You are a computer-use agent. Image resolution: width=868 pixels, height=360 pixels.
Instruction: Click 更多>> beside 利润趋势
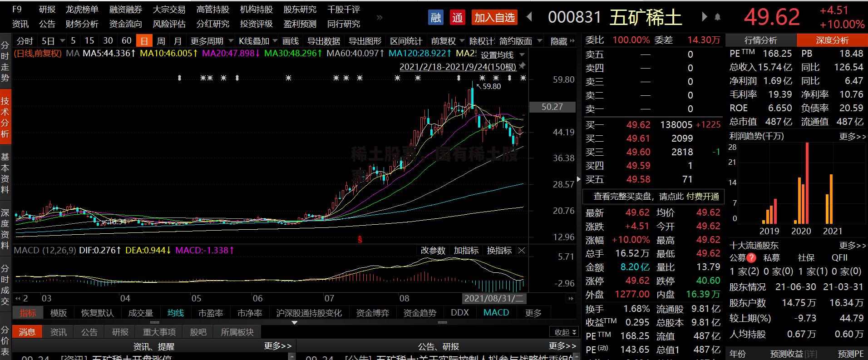[853, 136]
